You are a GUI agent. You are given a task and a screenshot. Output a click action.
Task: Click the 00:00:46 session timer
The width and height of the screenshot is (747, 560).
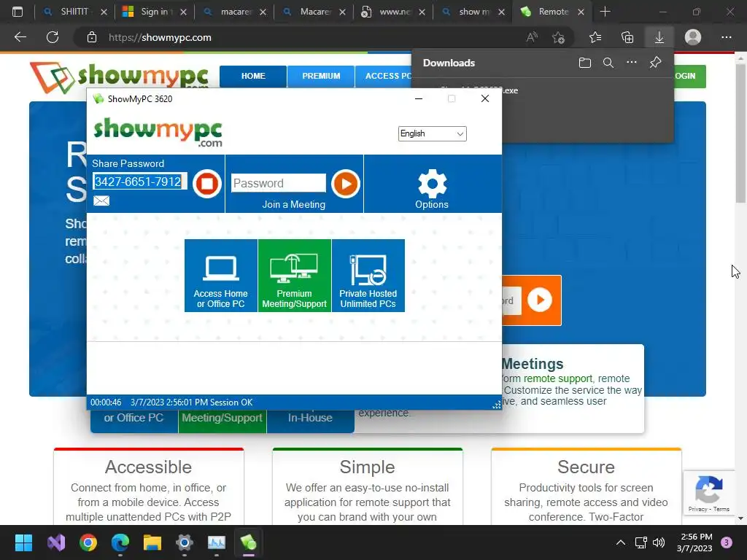(x=106, y=402)
